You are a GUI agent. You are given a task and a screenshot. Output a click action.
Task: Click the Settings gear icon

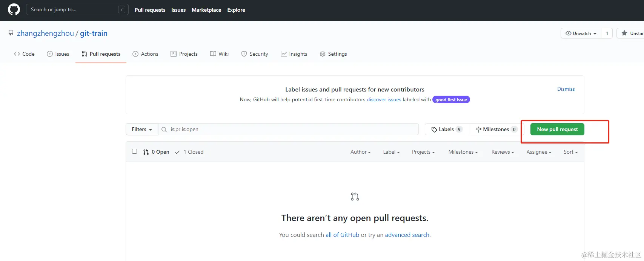[x=323, y=54]
